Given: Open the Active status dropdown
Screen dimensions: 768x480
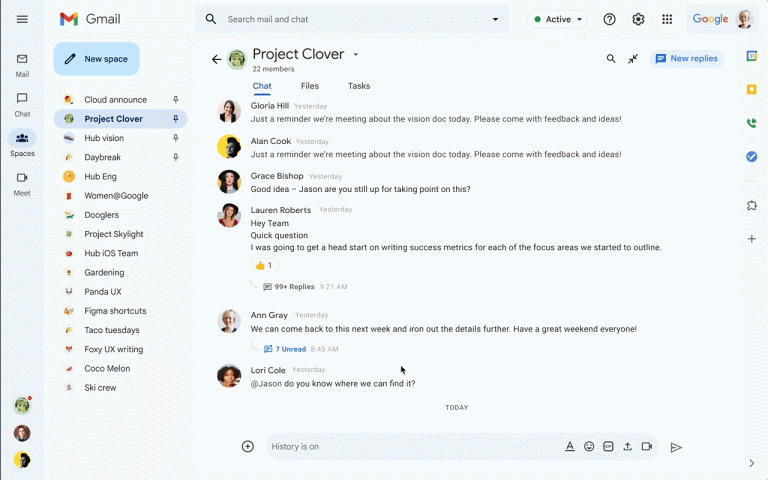Looking at the screenshot, I should (x=557, y=19).
